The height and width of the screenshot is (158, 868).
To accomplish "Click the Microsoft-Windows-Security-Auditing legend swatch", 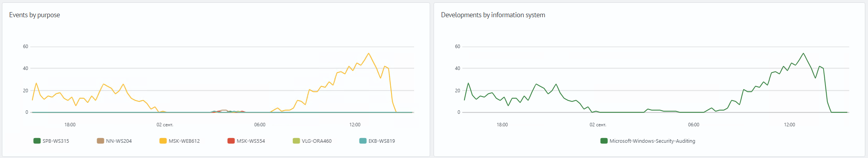I will coord(604,141).
